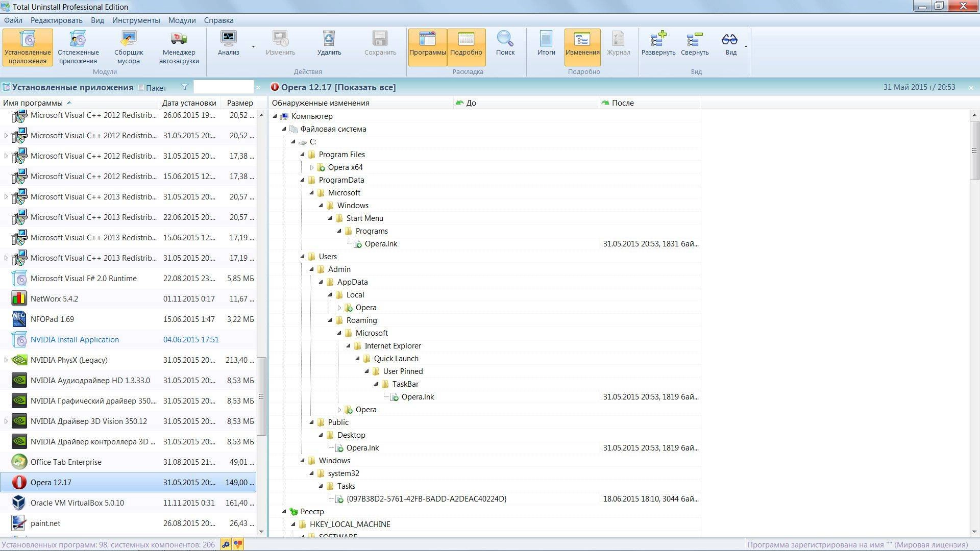Open the Вид menu in menu bar
Screen dimensions: 980x551
coord(97,20)
